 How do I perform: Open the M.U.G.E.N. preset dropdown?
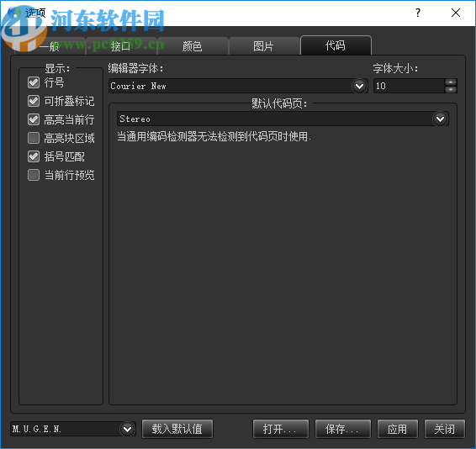coord(127,430)
